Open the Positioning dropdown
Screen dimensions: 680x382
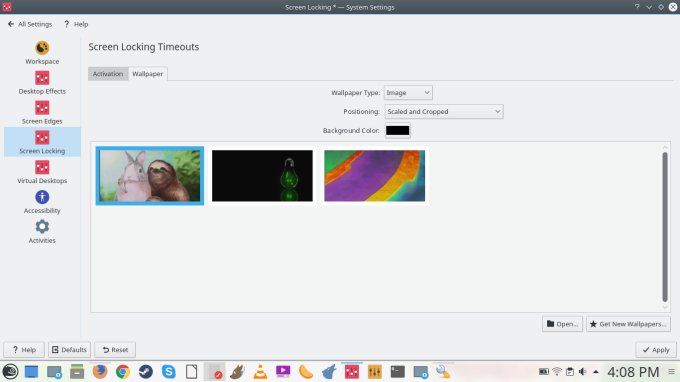coord(444,111)
